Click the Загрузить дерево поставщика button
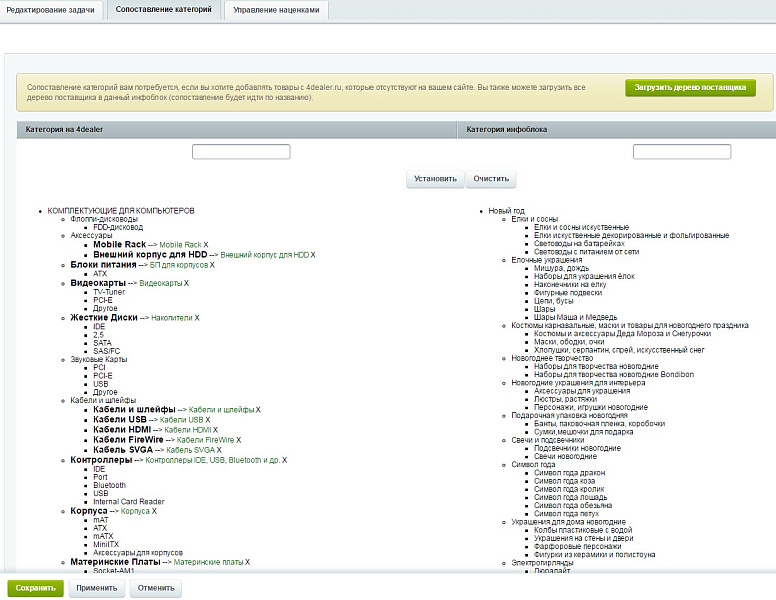 point(691,88)
